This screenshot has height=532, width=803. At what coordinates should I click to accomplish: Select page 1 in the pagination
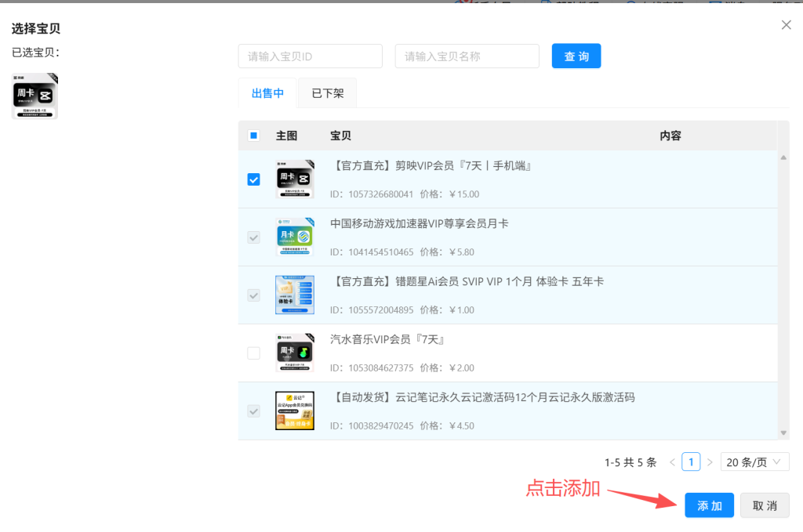691,462
